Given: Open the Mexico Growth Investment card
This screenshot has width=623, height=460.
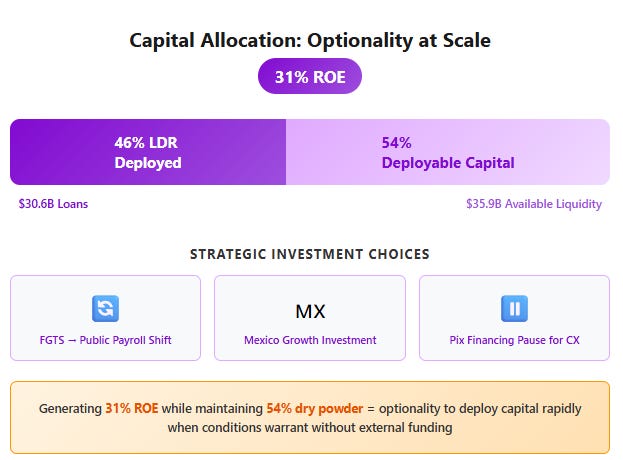Looking at the screenshot, I should coord(310,318).
